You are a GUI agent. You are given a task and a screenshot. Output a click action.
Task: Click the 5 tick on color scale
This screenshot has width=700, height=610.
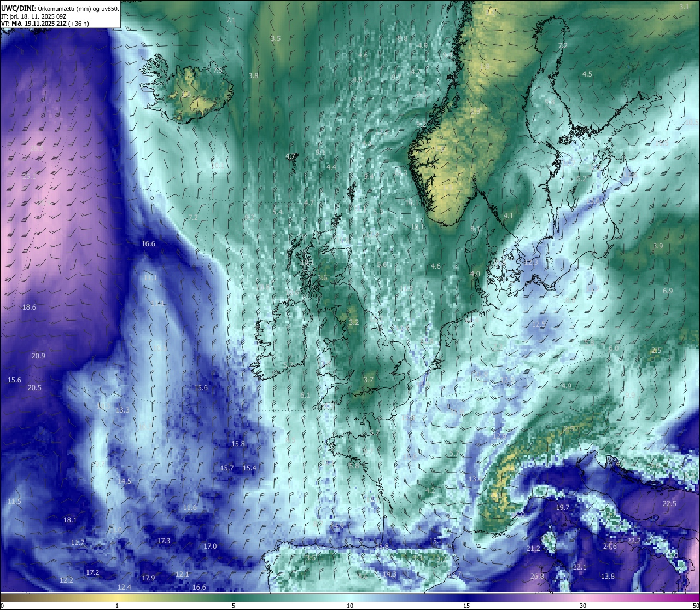coord(234,606)
